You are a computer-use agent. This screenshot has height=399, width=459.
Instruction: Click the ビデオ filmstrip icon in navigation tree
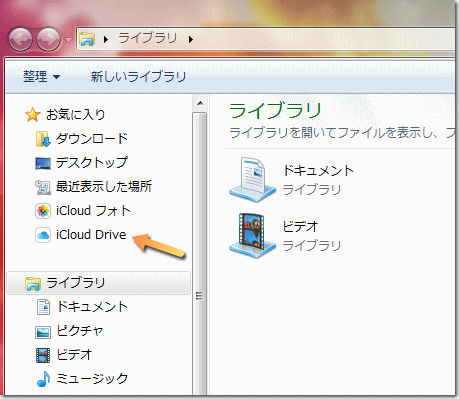point(43,355)
